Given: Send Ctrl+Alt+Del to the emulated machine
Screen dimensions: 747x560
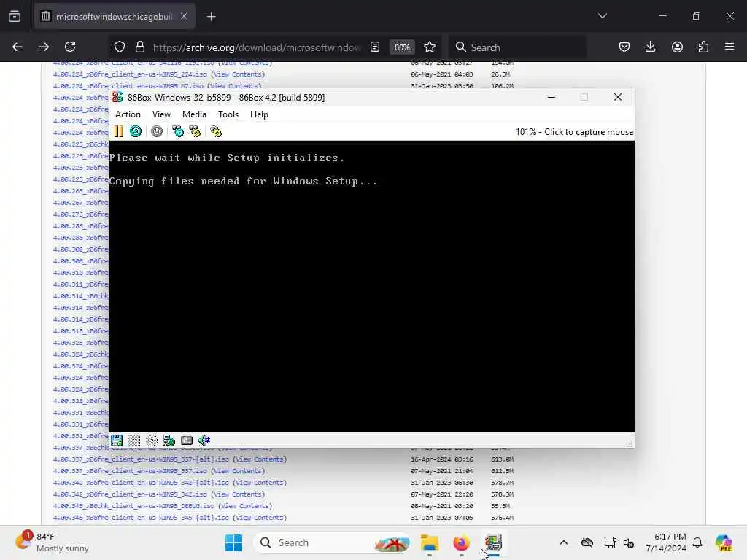Looking at the screenshot, I should tap(178, 131).
